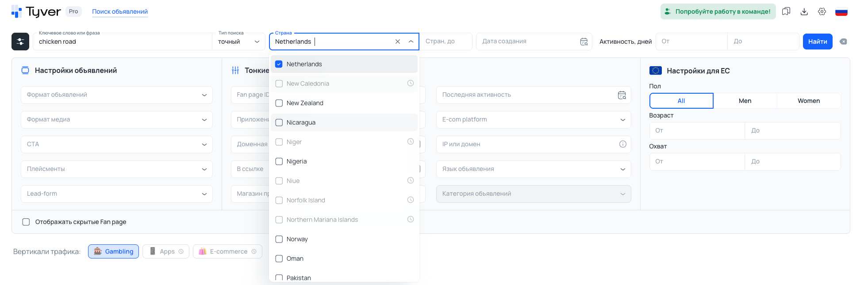The height and width of the screenshot is (285, 868).
Task: Open Поиск объявлений link
Action: [120, 11]
